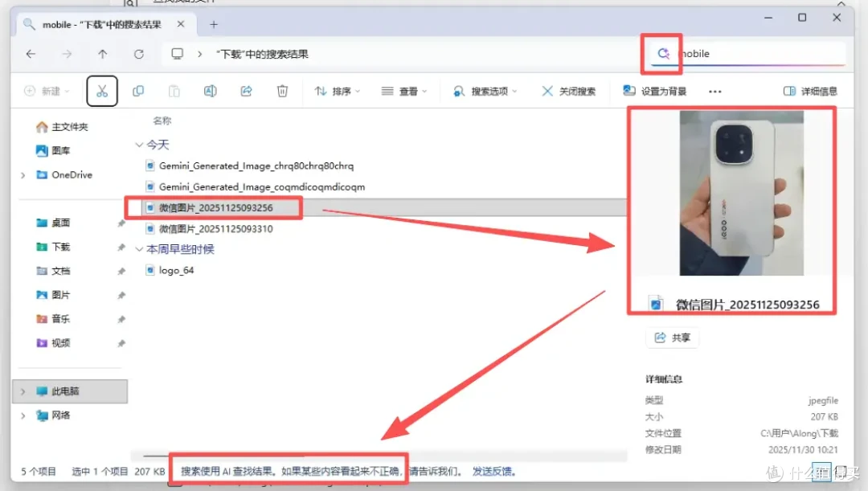Switch to the large icons view button in status bar
Viewport: 868px width, 491px height.
click(841, 472)
